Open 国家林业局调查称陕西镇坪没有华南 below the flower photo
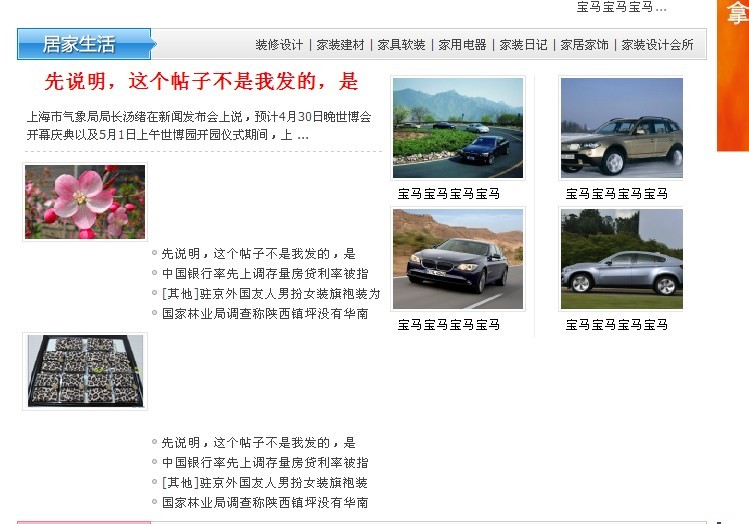 [x=265, y=314]
